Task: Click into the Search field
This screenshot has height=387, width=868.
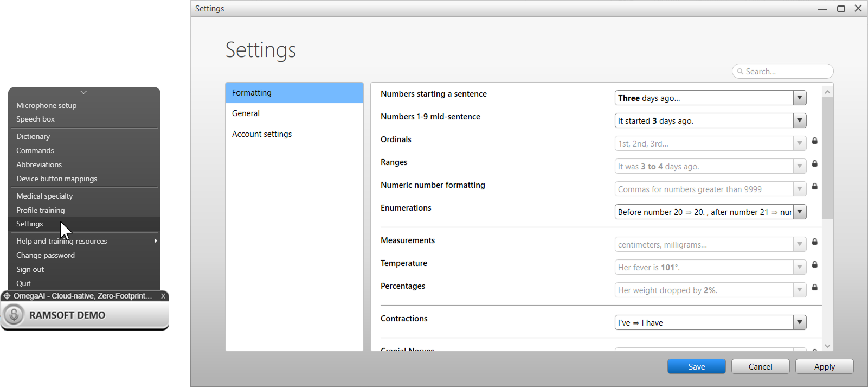Action: pyautogui.click(x=782, y=71)
